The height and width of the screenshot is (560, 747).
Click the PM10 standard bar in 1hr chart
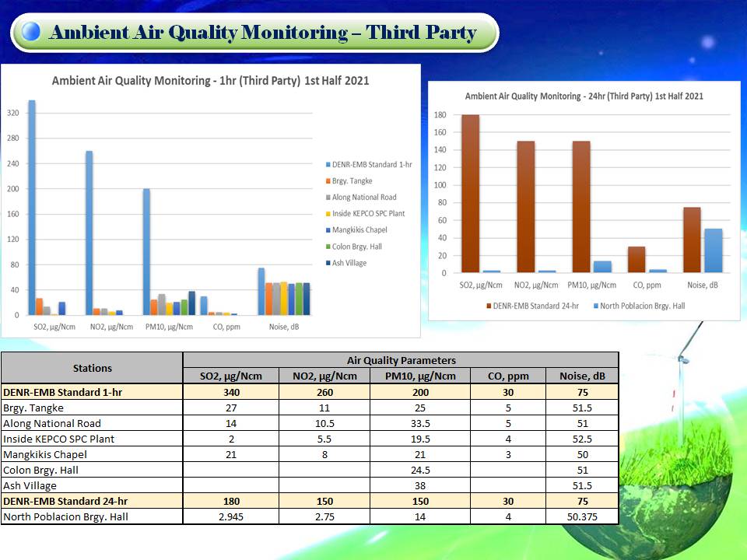147,252
